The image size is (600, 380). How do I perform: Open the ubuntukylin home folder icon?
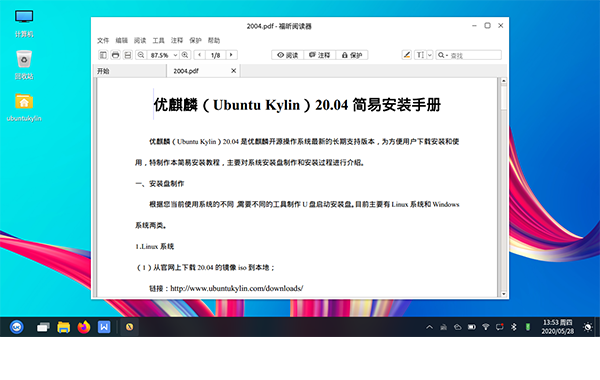tap(24, 107)
